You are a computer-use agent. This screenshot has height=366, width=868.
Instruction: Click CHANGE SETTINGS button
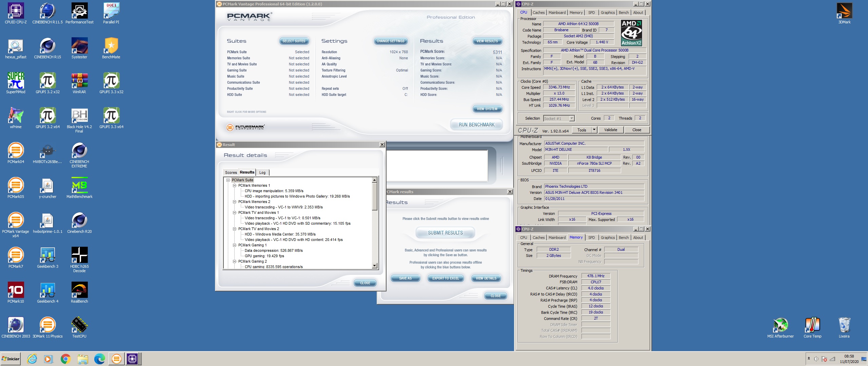tap(390, 41)
